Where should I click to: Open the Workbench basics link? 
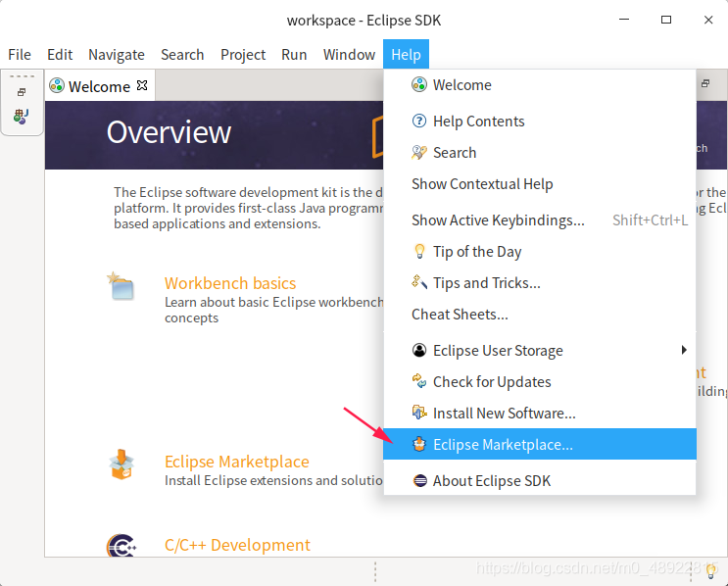[230, 283]
